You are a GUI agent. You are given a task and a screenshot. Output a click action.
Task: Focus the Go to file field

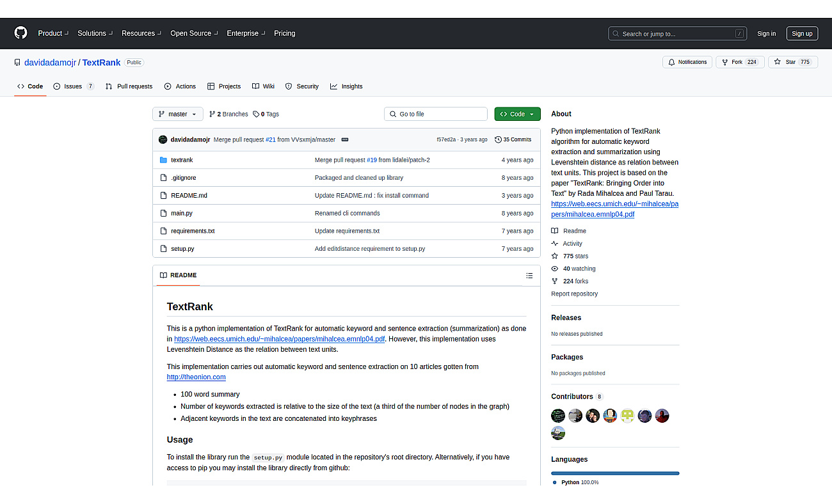pos(436,114)
